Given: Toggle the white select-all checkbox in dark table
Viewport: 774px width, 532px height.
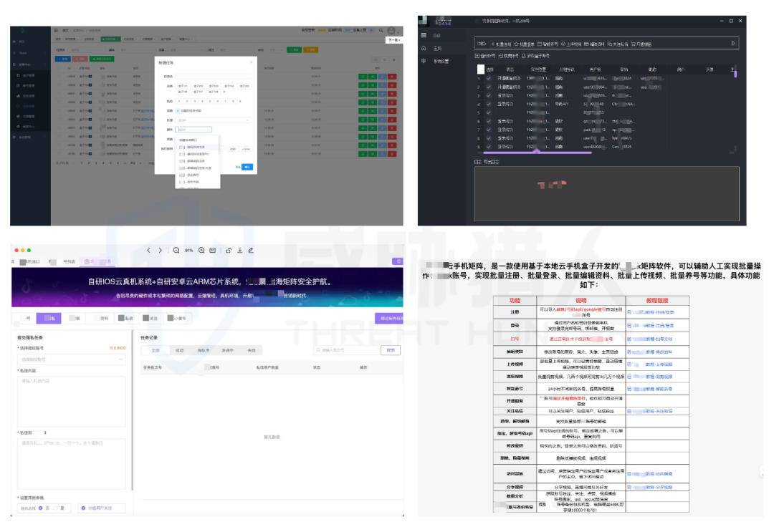Looking at the screenshot, I should 481,69.
